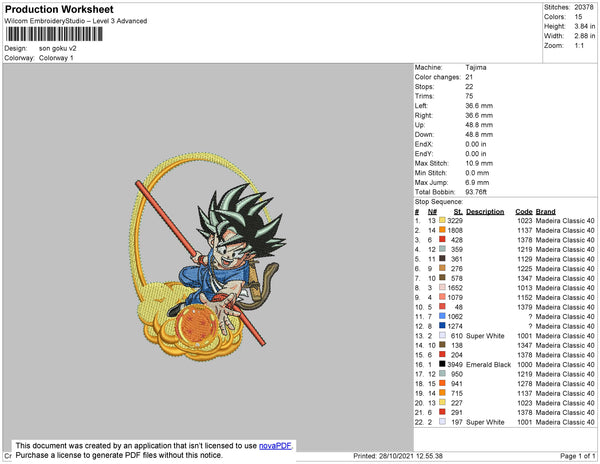This screenshot has width=600, height=464.
Task: Click the Trims value 75
Action: tap(469, 96)
